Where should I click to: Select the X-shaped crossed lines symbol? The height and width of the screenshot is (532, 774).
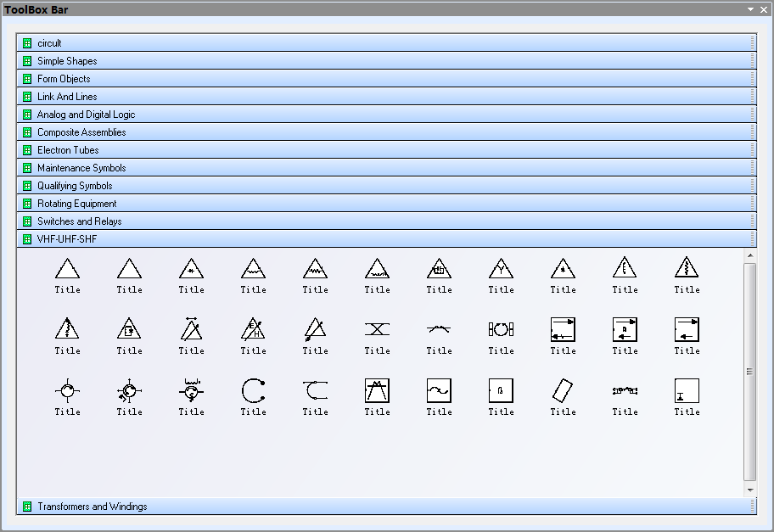click(x=377, y=329)
